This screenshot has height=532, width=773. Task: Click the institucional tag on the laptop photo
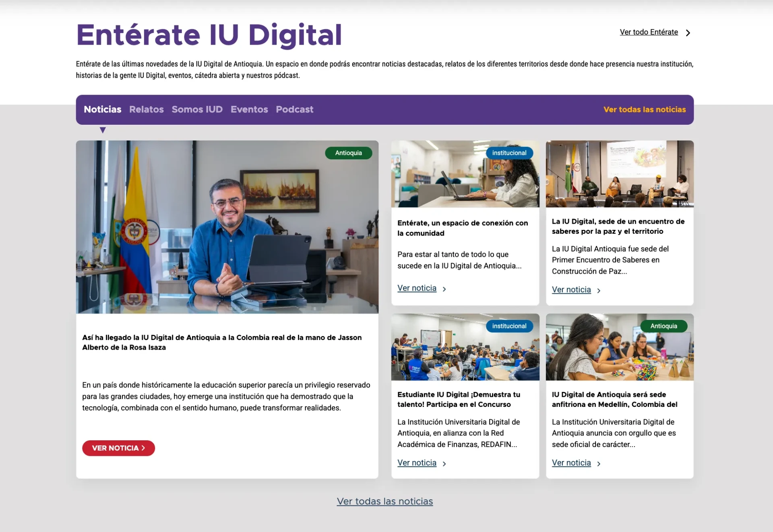[x=509, y=153]
